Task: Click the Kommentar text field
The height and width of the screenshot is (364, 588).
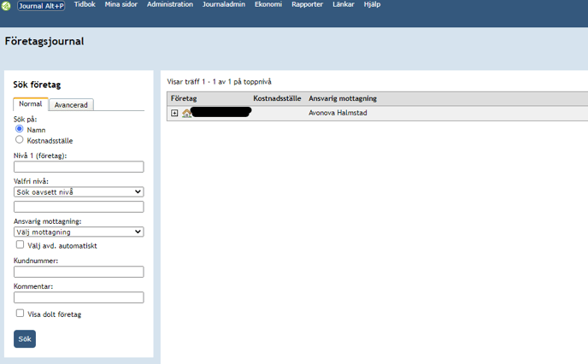Action: [79, 297]
